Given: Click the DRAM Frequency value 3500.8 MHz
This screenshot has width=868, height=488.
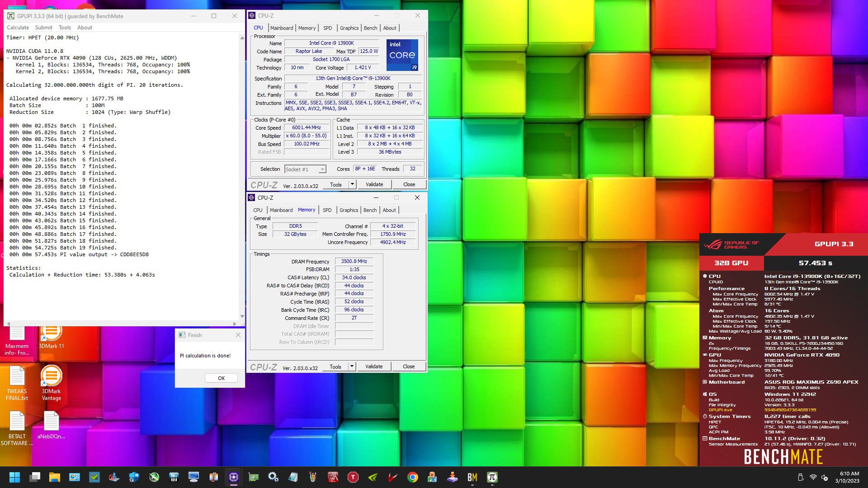Looking at the screenshot, I should (354, 261).
